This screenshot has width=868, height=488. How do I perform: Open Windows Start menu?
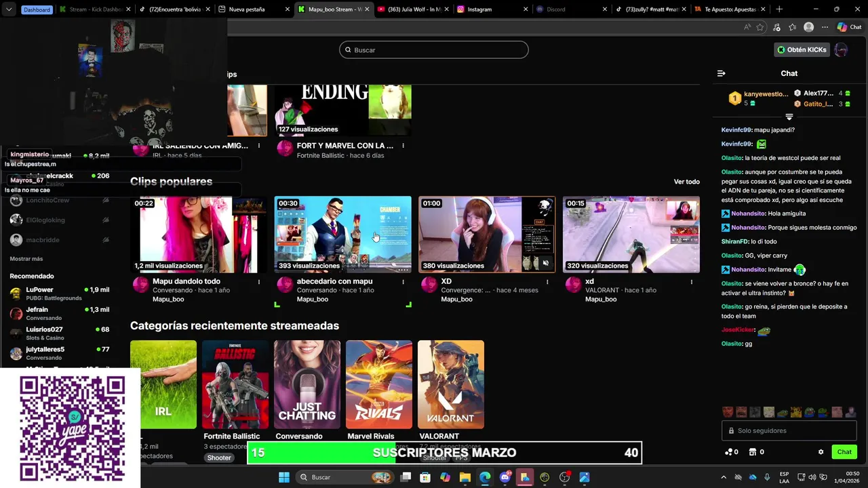pyautogui.click(x=284, y=477)
